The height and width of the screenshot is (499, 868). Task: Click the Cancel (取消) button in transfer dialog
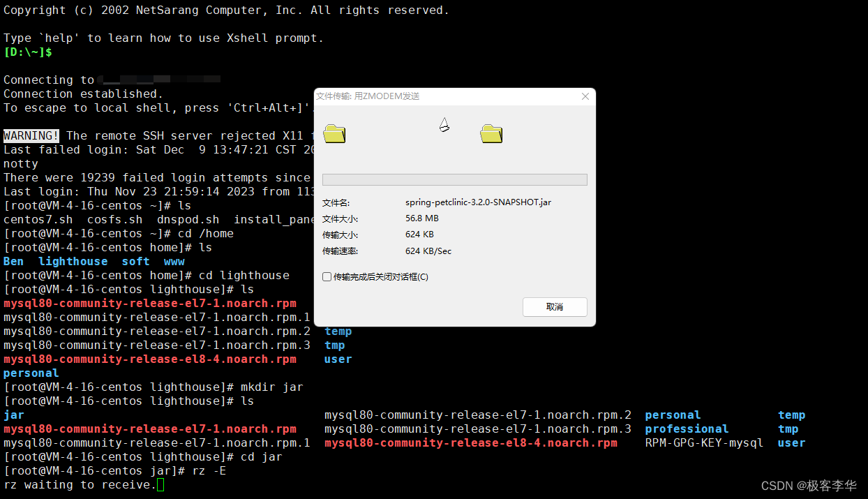(555, 307)
